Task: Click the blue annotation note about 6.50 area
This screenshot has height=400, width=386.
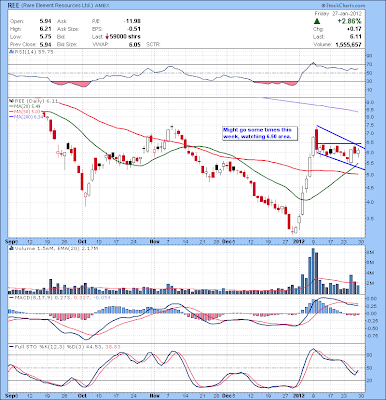Action: [x=259, y=133]
